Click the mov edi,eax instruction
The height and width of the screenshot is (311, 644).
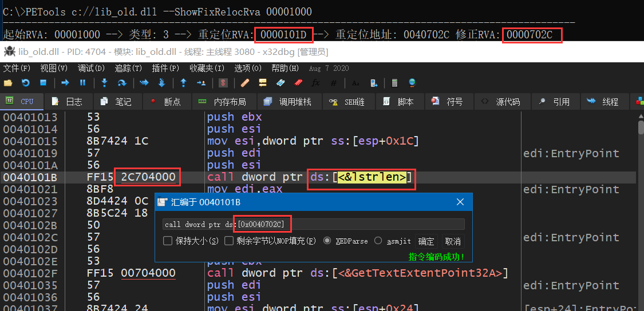pos(245,189)
